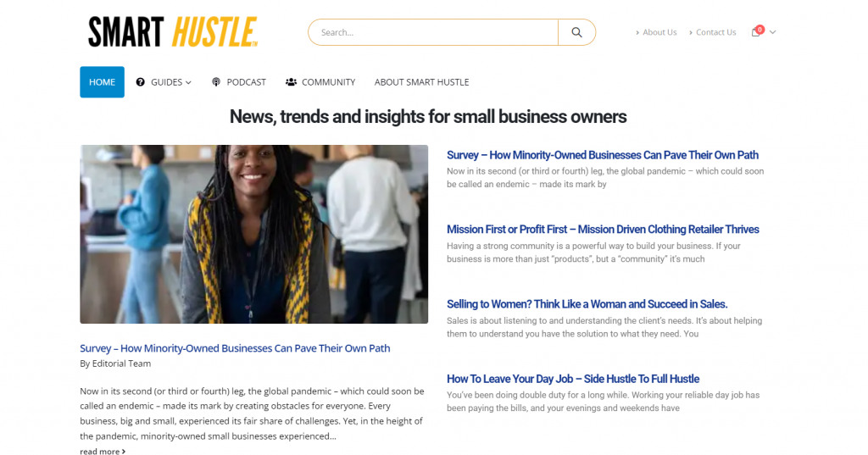Click the read more link
The height and width of the screenshot is (455, 868).
point(103,452)
